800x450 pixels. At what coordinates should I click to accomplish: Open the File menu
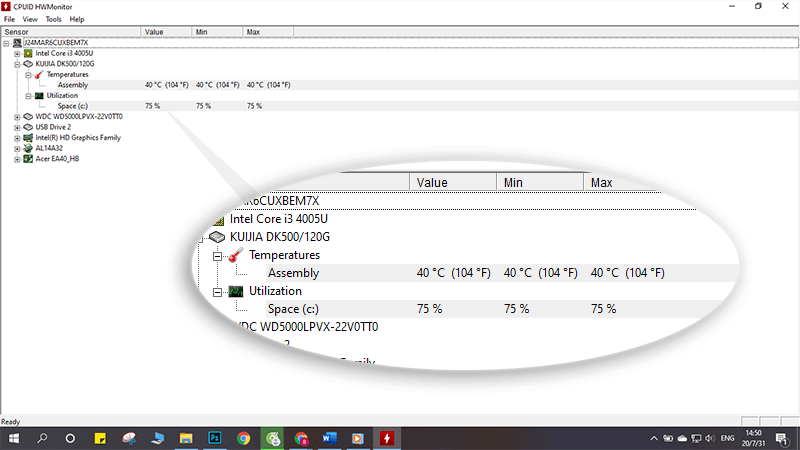9,19
